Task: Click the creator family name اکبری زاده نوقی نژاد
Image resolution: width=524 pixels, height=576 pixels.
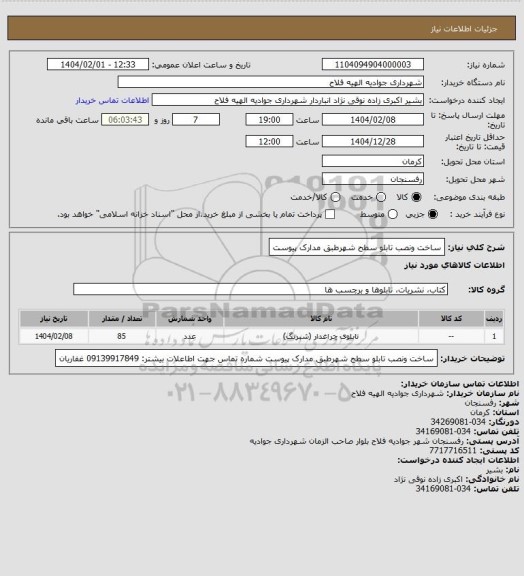Action: [x=428, y=479]
